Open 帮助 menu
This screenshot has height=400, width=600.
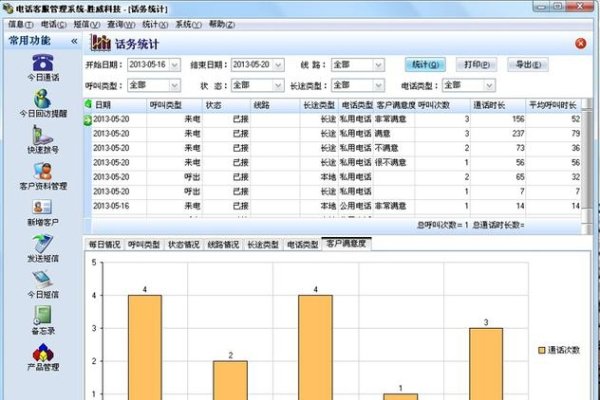[x=222, y=24]
